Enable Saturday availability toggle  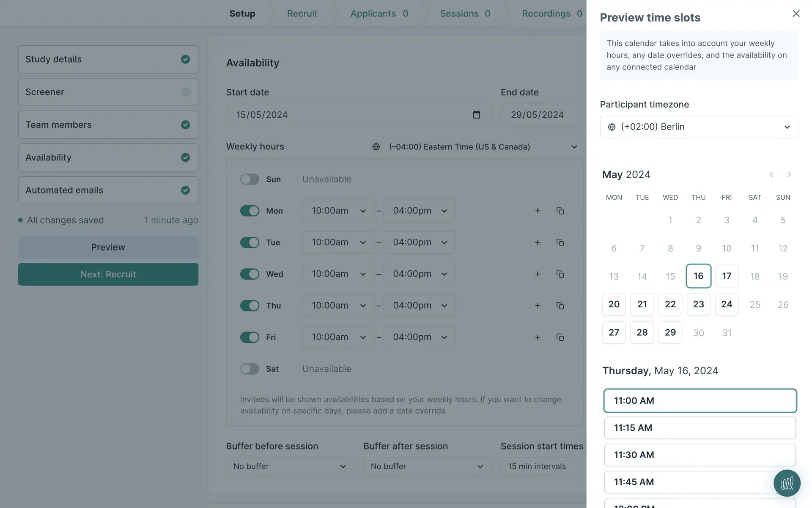click(x=250, y=369)
